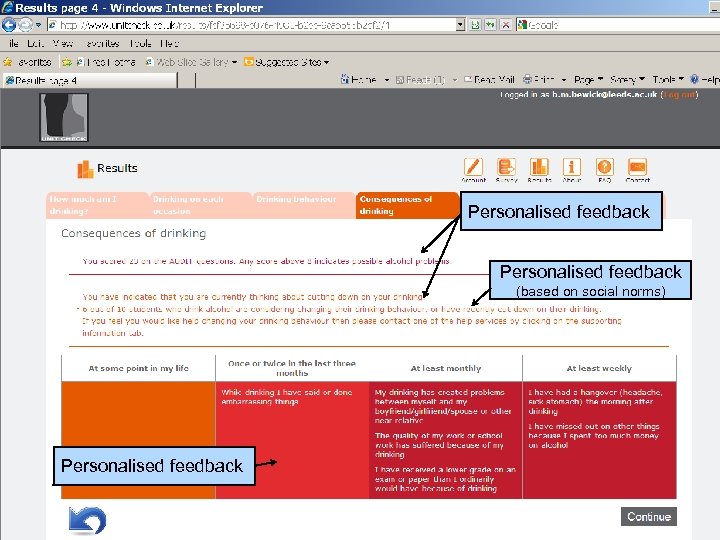Screen dimensions: 720x540
Task: Switch to Drinking behaviour tab
Action: click(304, 205)
